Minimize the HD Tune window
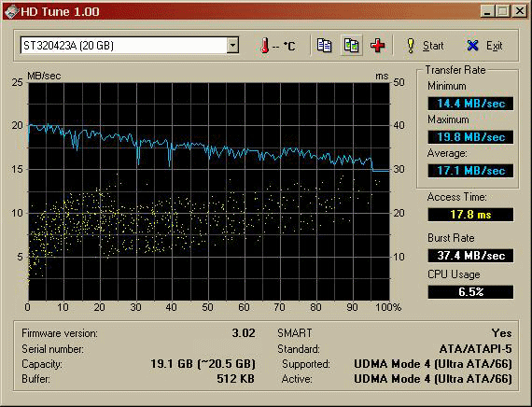 pos(487,11)
